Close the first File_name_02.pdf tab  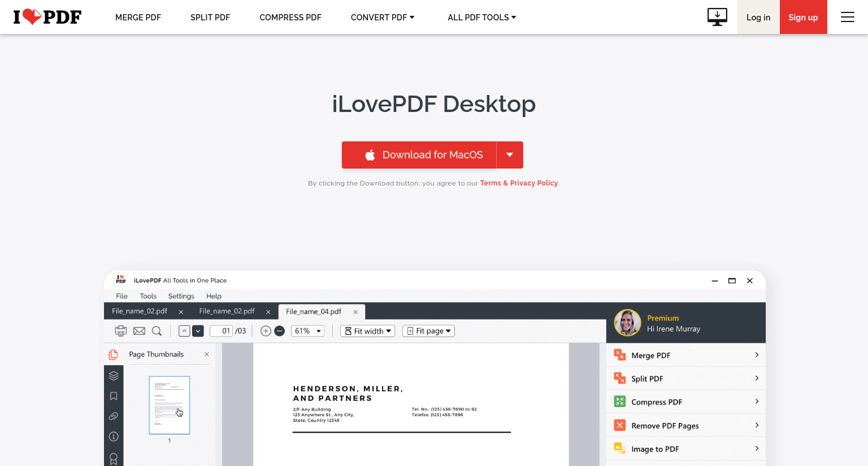coord(181,312)
